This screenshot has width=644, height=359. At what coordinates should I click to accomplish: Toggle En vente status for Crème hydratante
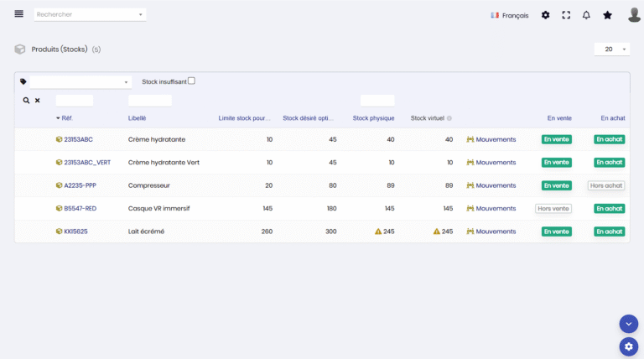(556, 139)
